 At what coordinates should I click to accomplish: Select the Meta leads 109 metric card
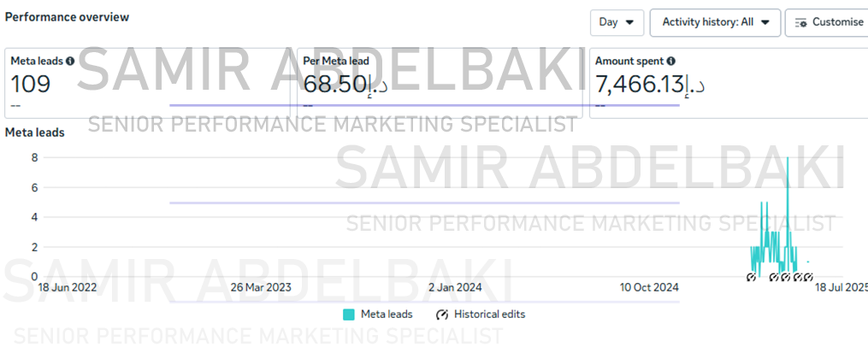[147, 83]
